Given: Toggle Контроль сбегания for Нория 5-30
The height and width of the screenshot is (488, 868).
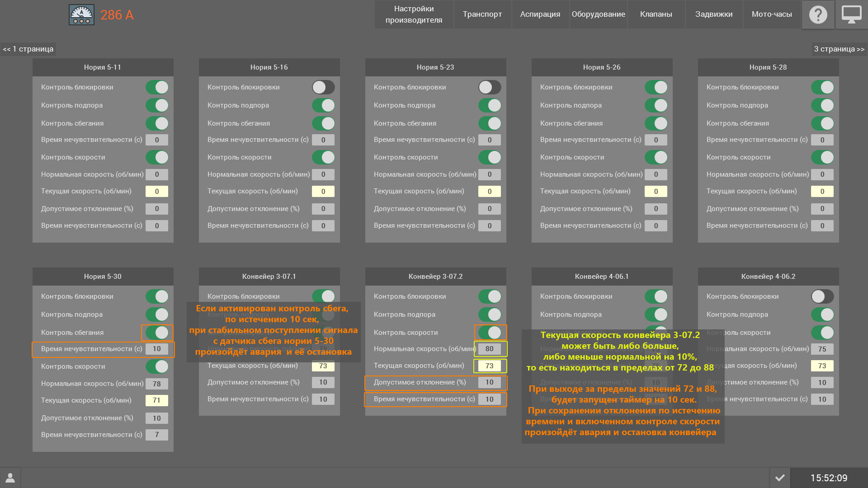Looking at the screenshot, I should click(157, 333).
